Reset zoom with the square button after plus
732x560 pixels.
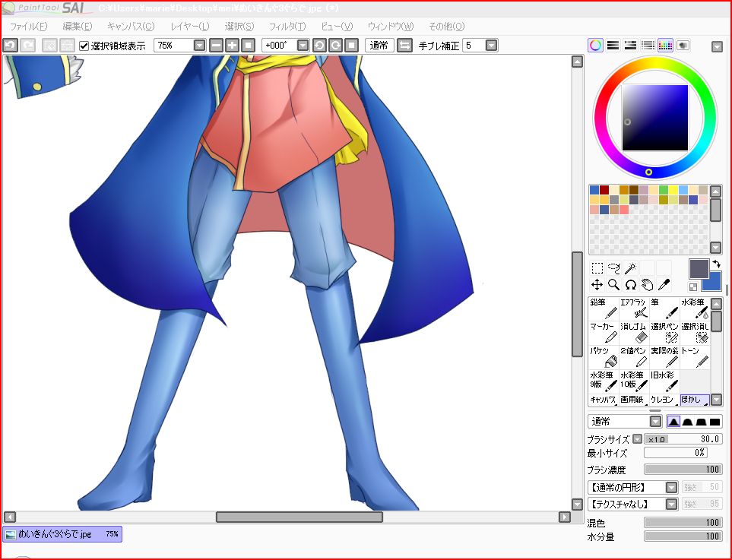pyautogui.click(x=248, y=46)
